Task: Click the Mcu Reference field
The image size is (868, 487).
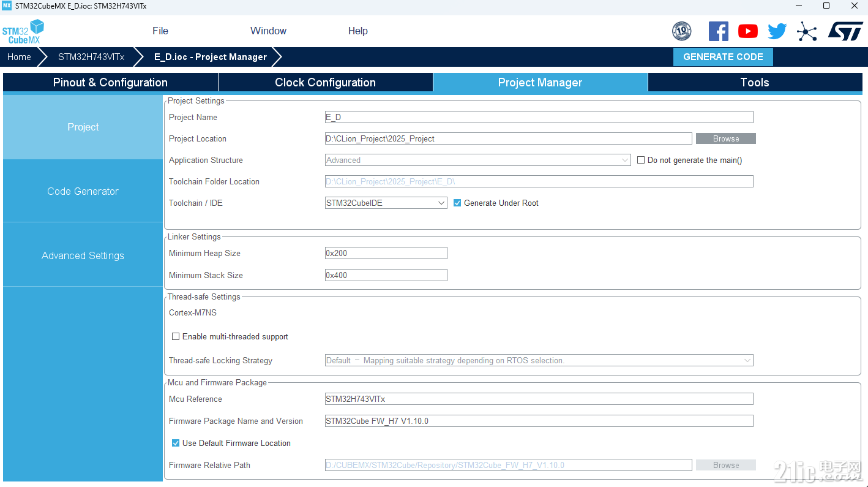Action: [x=539, y=399]
